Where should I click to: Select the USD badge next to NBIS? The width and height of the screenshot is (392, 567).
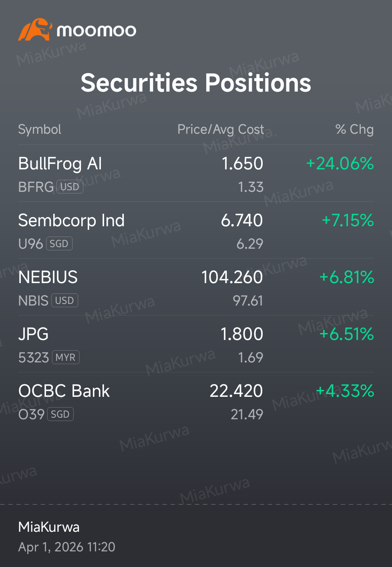point(64,301)
